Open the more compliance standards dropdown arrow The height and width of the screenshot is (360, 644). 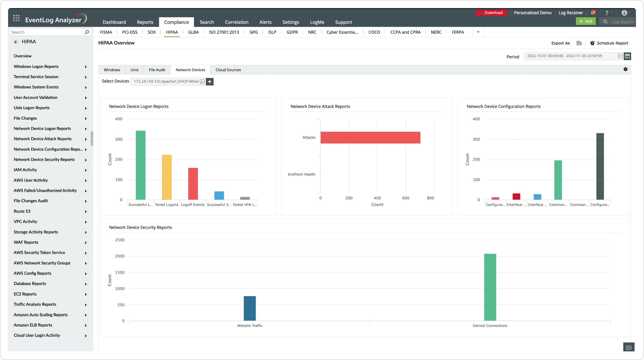[x=478, y=32]
